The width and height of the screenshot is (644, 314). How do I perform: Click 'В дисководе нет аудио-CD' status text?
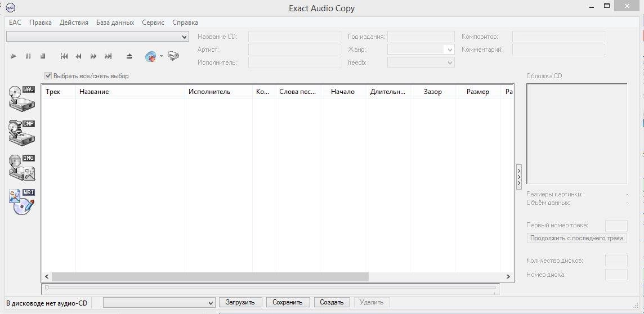(47, 303)
